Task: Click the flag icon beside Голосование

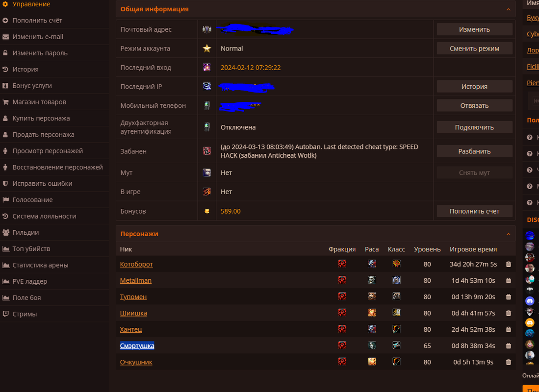Action: tap(5, 200)
